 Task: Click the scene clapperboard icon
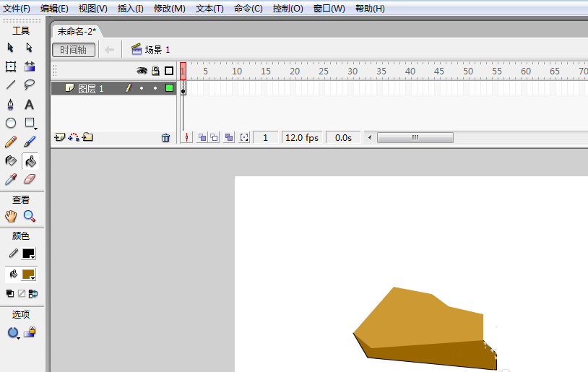[x=136, y=49]
